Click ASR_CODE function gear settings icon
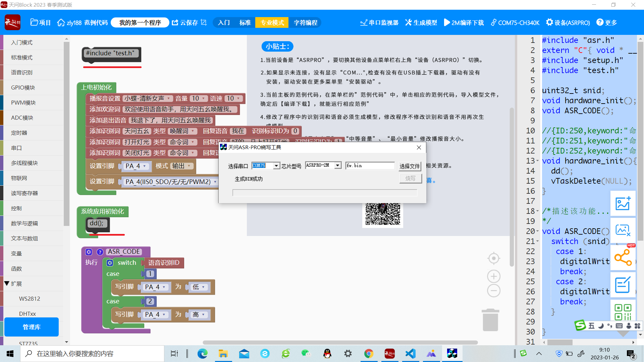The height and width of the screenshot is (362, 644). point(89,252)
